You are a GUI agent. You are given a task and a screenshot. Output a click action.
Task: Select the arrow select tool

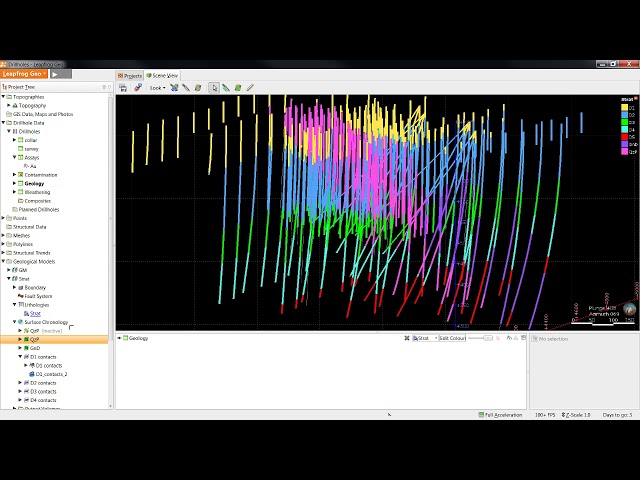tap(214, 88)
